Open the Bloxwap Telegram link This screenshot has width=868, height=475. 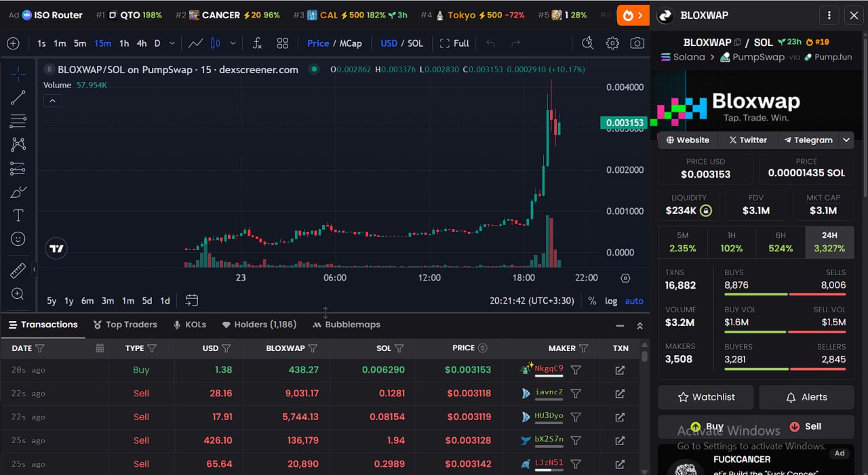coord(808,140)
